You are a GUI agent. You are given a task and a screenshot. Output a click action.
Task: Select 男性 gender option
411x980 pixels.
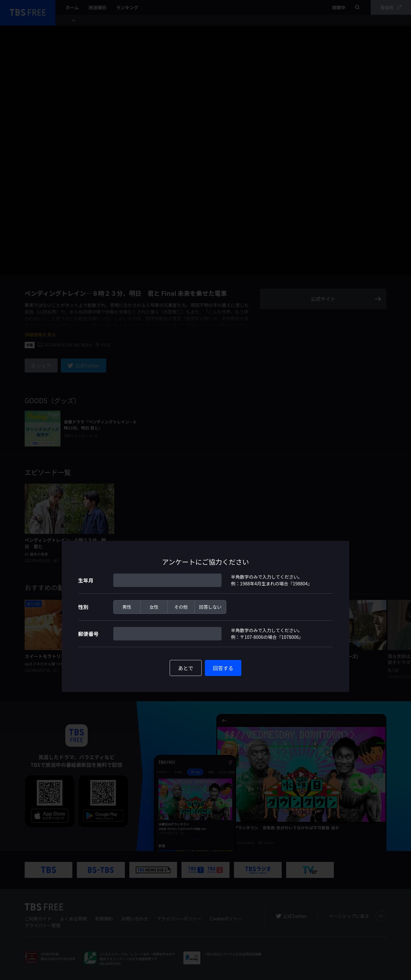point(127,607)
